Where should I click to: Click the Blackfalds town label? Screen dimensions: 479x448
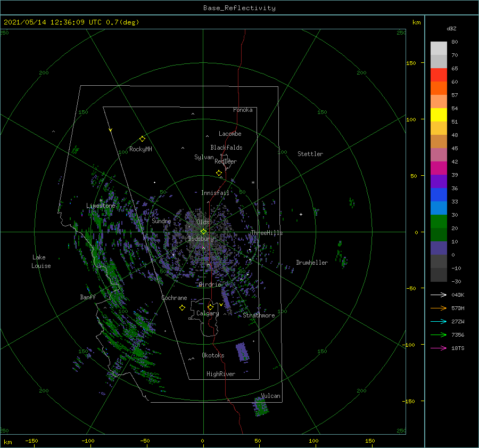226,148
